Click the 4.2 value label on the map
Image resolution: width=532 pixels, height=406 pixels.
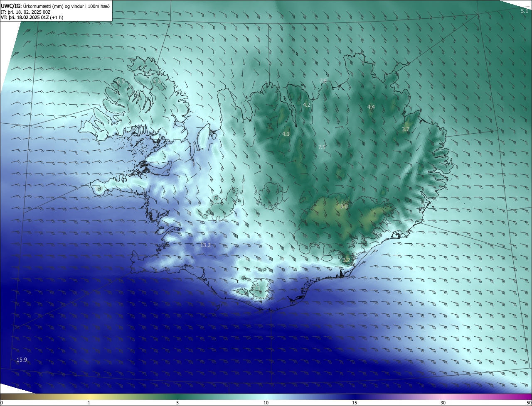[307, 105]
